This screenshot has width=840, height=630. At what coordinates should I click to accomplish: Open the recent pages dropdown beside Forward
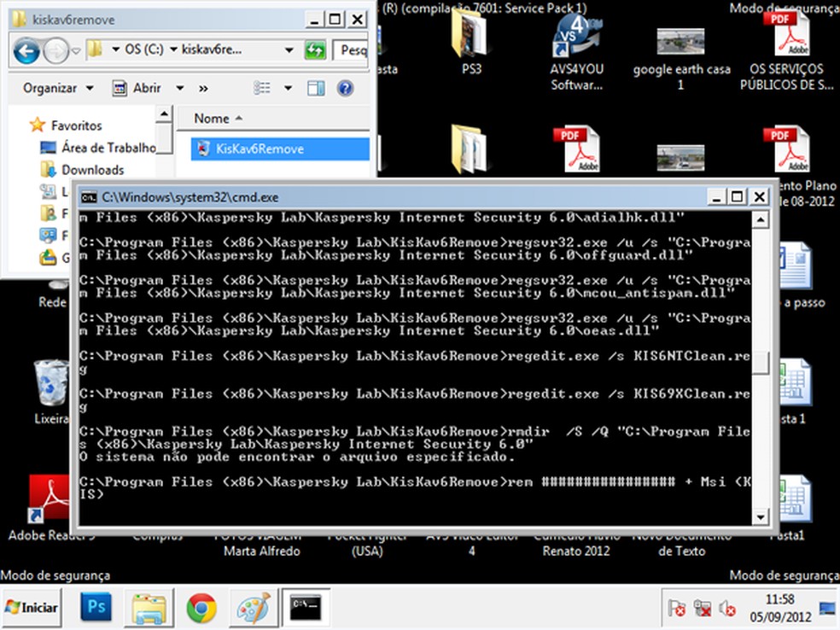(x=76, y=51)
